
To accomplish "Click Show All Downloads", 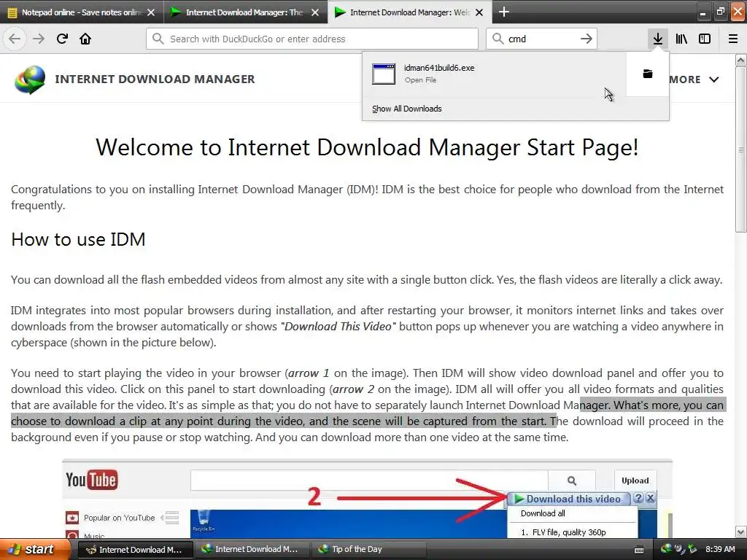I will point(407,109).
